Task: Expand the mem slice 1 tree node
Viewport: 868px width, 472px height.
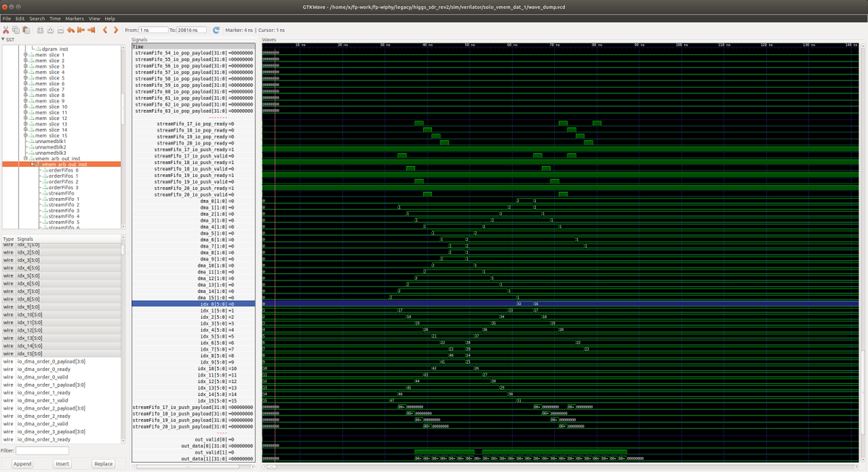Action: pyautogui.click(x=25, y=56)
